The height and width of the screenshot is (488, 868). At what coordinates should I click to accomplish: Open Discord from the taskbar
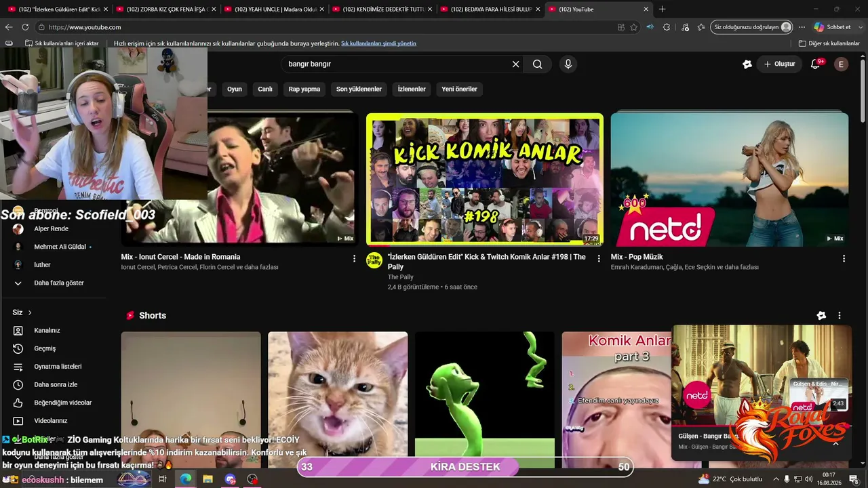point(230,479)
